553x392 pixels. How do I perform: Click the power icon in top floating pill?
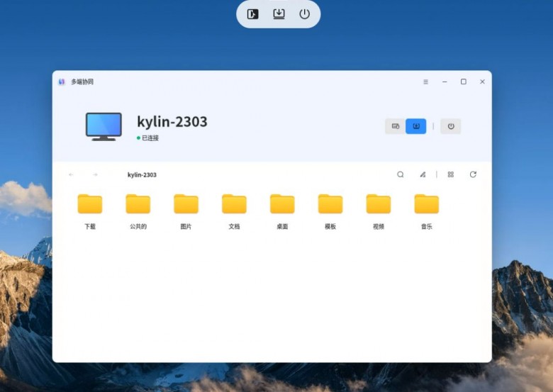pyautogui.click(x=304, y=14)
